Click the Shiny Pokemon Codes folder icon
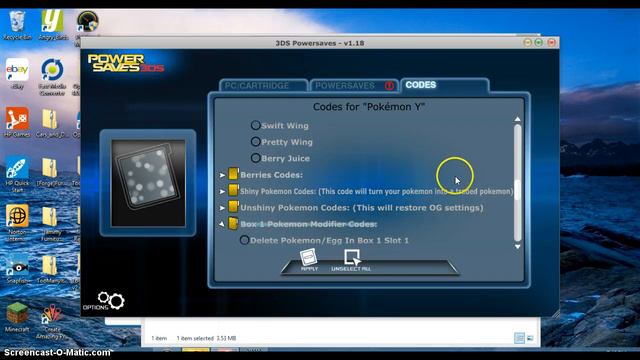 point(233,191)
